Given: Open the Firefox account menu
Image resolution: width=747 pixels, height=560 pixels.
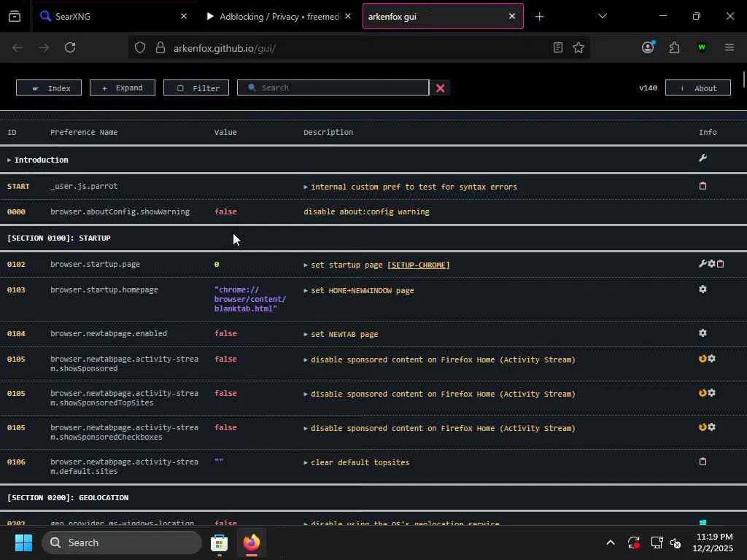Looking at the screenshot, I should pyautogui.click(x=648, y=47).
